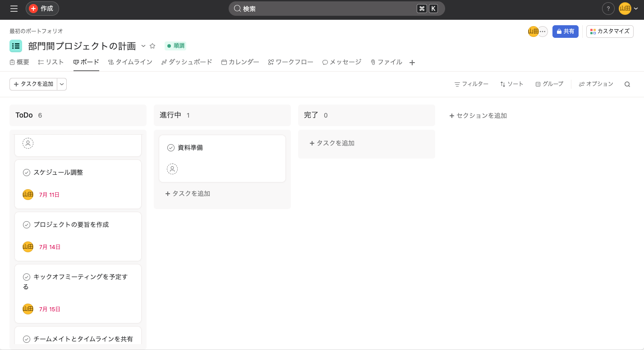
Task: Add a section with セクションを追加
Action: 478,115
